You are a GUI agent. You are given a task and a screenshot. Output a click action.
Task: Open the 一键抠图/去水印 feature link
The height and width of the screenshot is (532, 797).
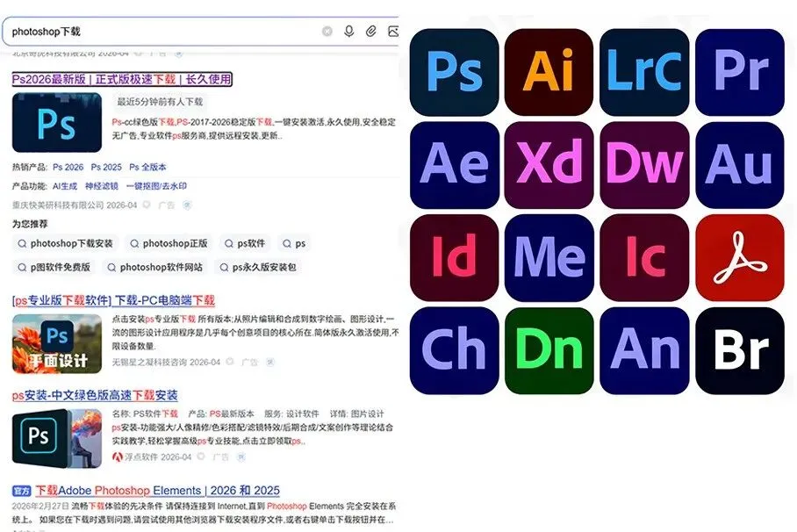tap(156, 186)
